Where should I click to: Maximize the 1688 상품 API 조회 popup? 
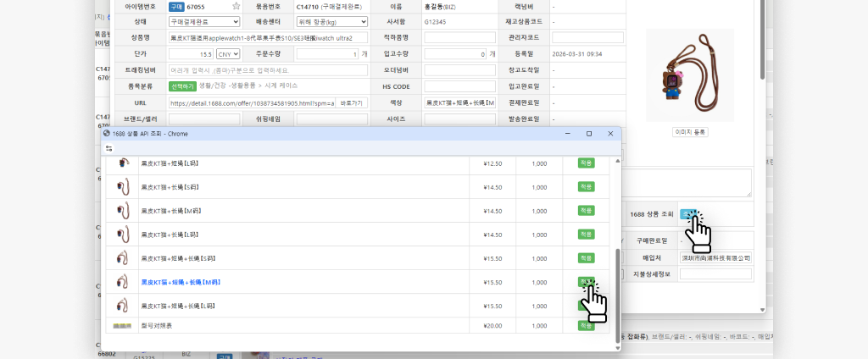click(589, 134)
